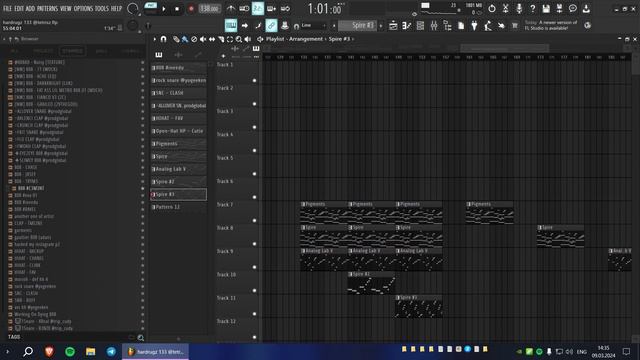
Task: Open the TOOLS menu
Action: [x=102, y=8]
